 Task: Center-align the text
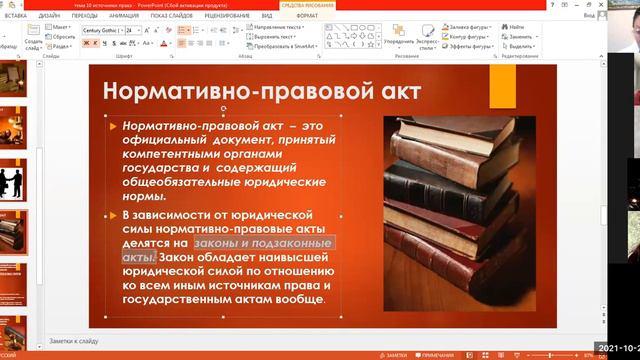[191, 43]
